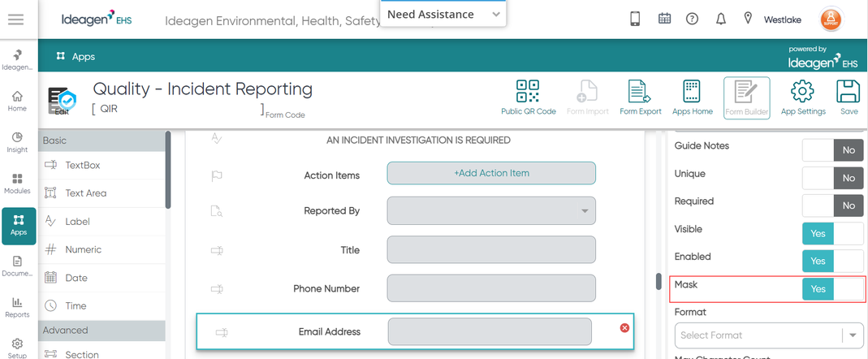Image resolution: width=868 pixels, height=359 pixels.
Task: Pick the TextBox control from Basic
Action: [x=101, y=165]
